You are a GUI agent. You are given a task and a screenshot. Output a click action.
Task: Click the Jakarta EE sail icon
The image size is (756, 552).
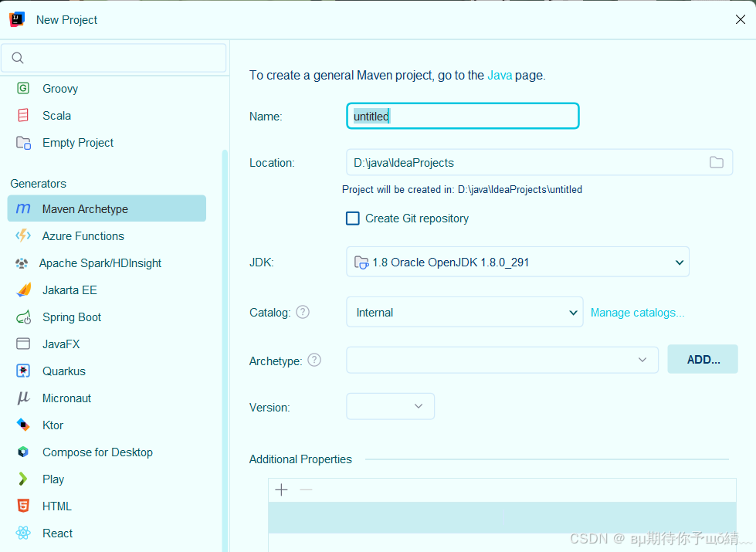[x=24, y=290]
